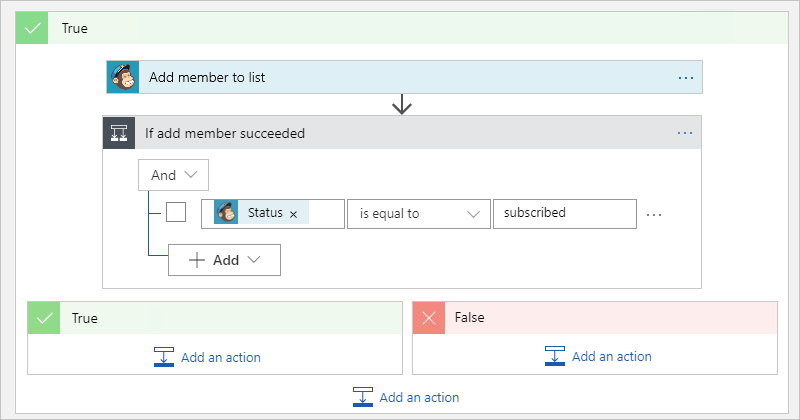Click the green checkmark icon of the inner True branch
Screen dimensions: 800x420
pos(44,318)
